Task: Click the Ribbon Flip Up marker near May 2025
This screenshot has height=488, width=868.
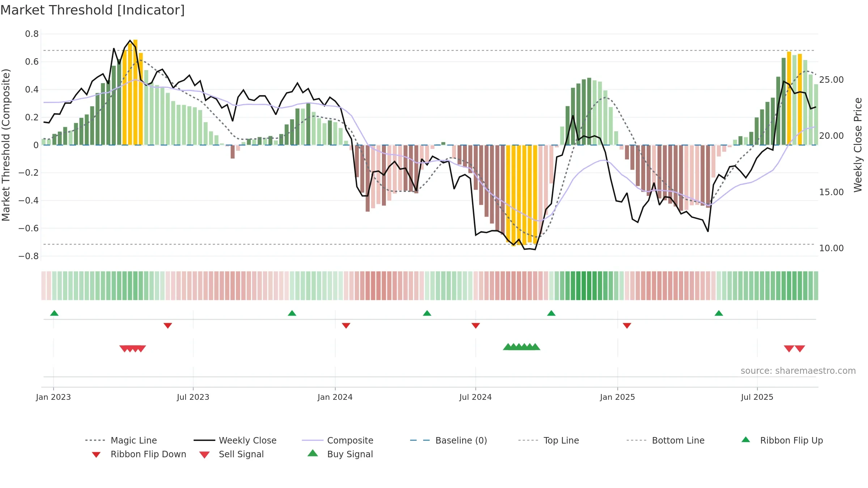Action: (719, 313)
